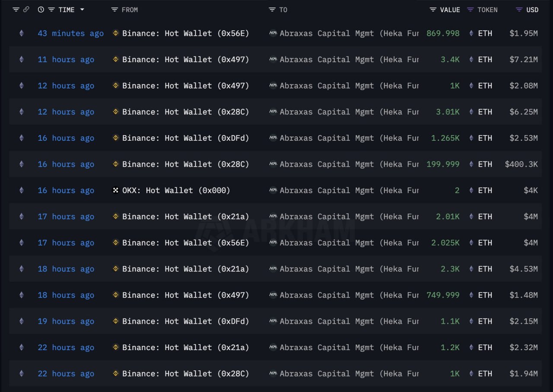Open the USD column filter
Image resolution: width=553 pixels, height=392 pixels.
[519, 9]
